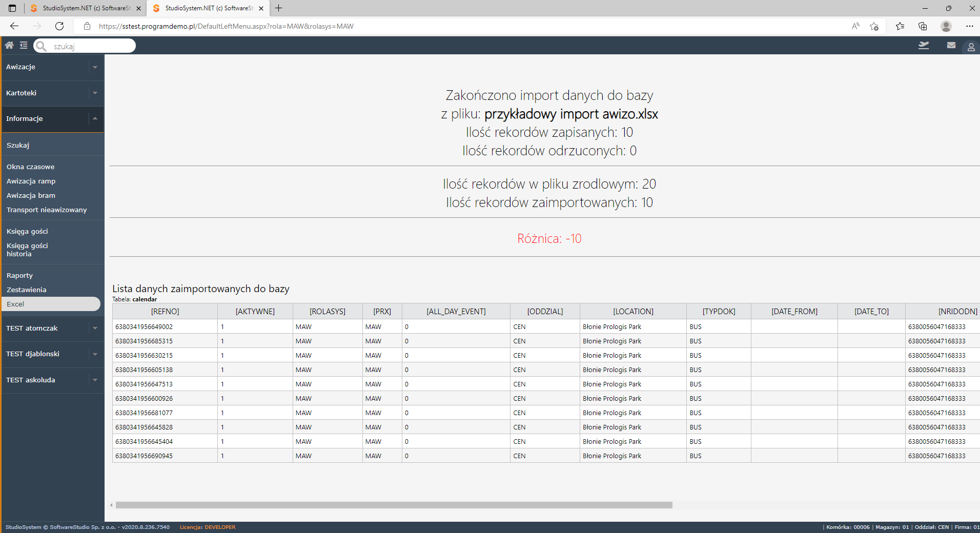This screenshot has width=980, height=533.
Task: Go back with browser back arrow
Action: click(x=14, y=26)
